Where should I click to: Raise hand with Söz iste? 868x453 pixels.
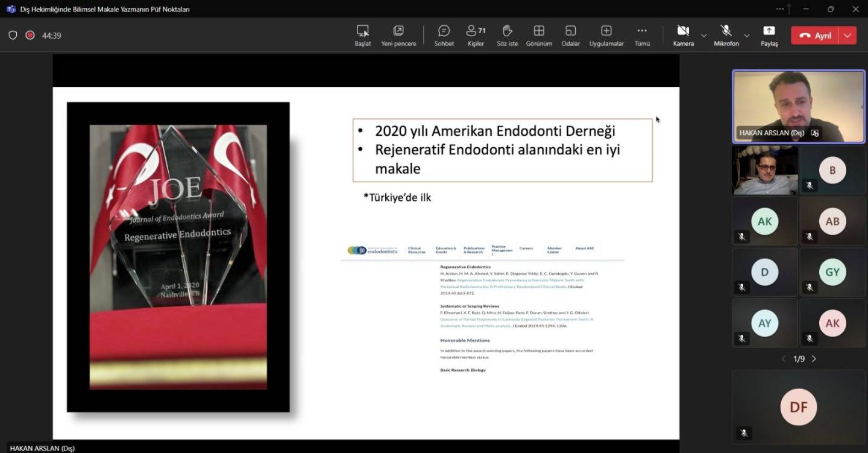(x=507, y=36)
